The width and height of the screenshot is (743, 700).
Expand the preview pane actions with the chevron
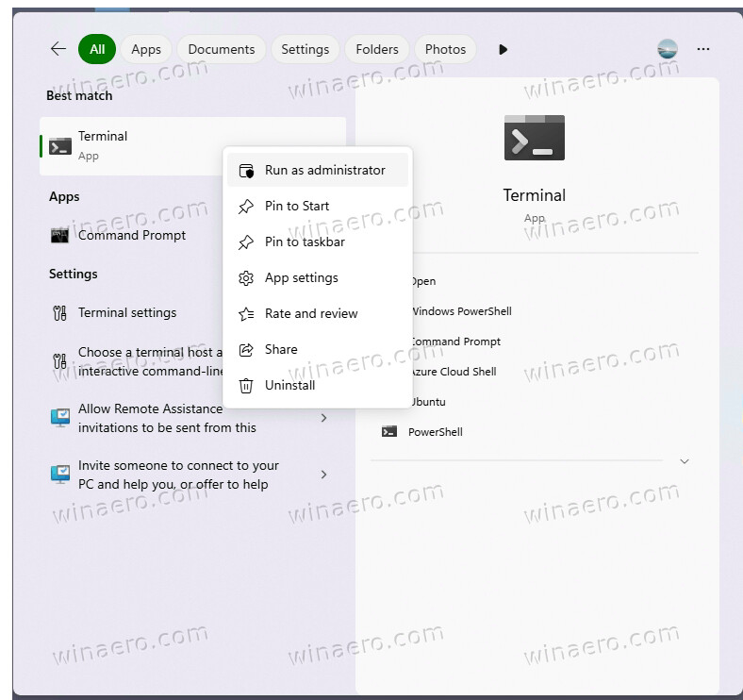tap(685, 461)
